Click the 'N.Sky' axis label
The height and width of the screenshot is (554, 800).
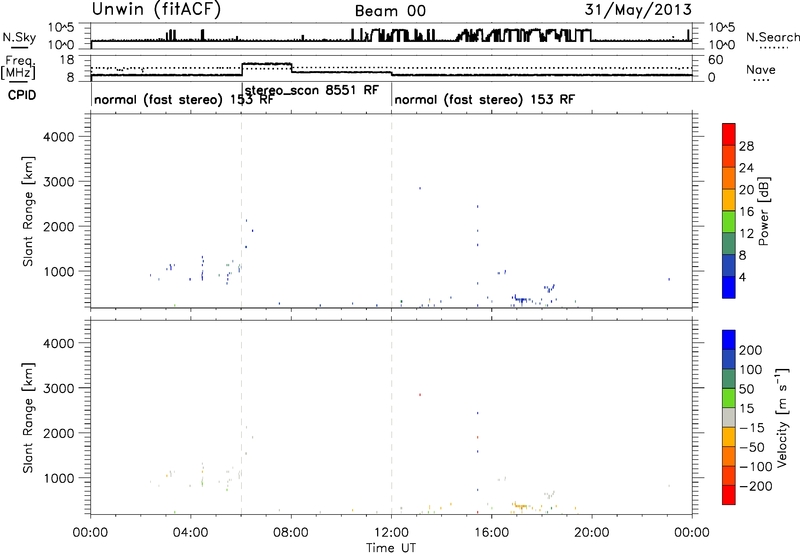point(19,37)
